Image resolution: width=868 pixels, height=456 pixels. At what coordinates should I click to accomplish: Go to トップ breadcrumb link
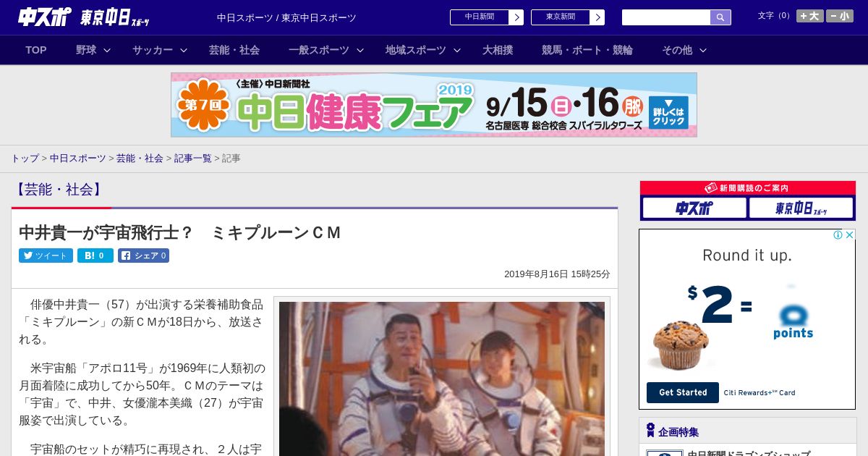[25, 158]
